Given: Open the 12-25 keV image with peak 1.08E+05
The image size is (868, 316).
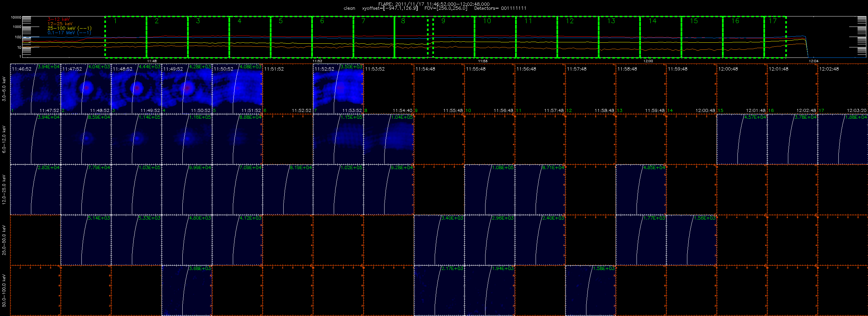Looking at the screenshot, I should coord(490,190).
